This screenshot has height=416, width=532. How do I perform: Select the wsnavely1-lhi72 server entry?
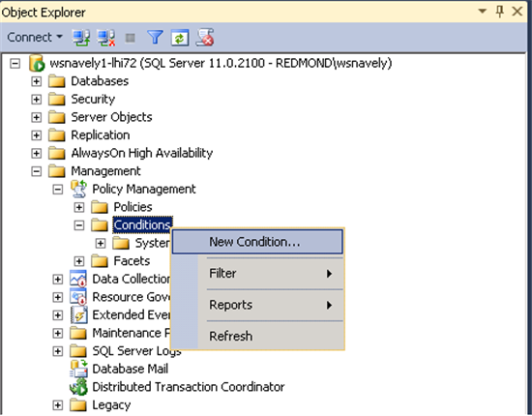[221, 63]
